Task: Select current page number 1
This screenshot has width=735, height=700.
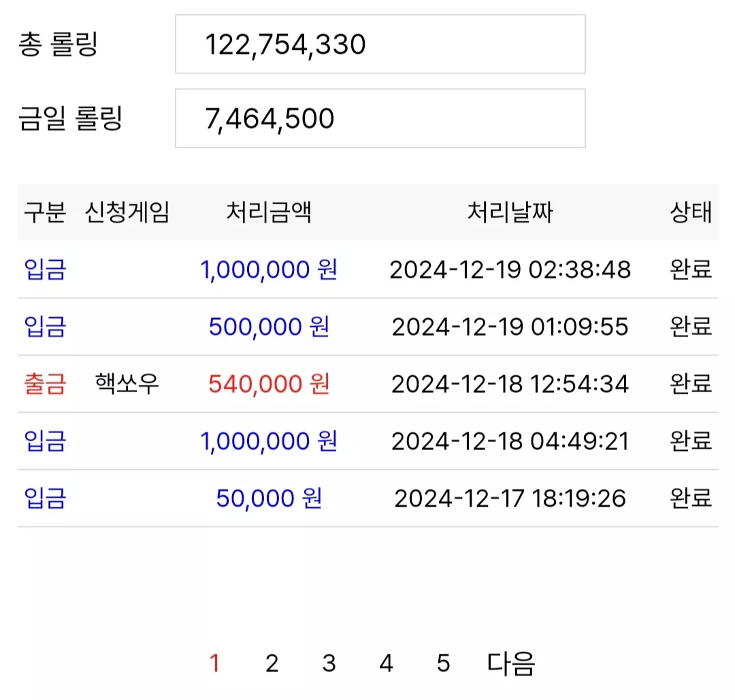Action: (x=214, y=663)
